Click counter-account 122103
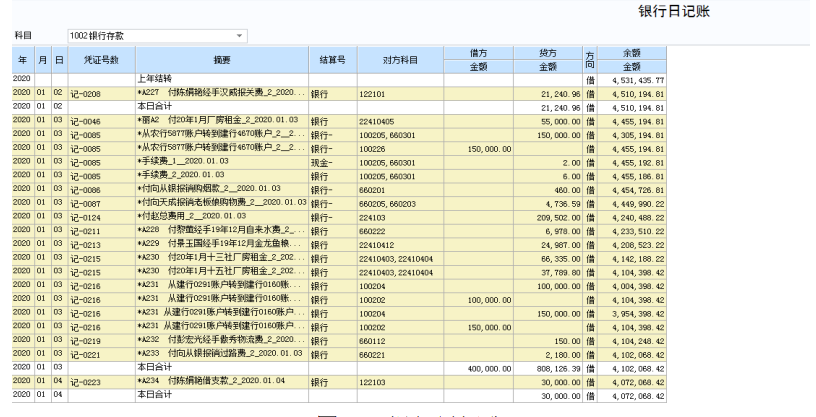Image resolution: width=816 pixels, height=417 pixels. tap(400, 382)
